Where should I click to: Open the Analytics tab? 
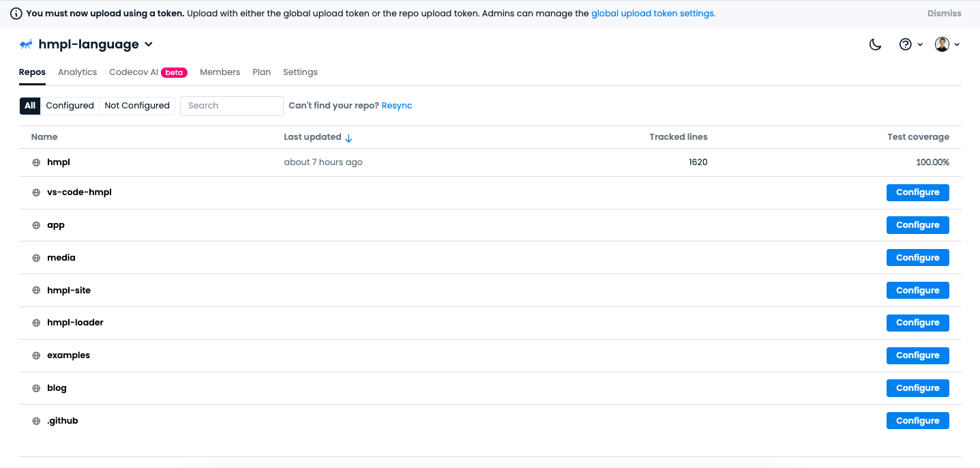[x=77, y=72]
